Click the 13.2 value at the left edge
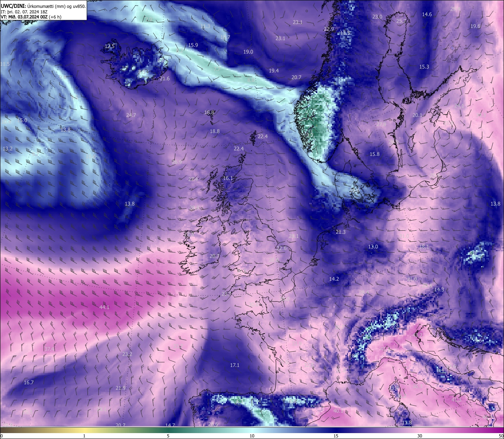The image size is (504, 439). 7,149
